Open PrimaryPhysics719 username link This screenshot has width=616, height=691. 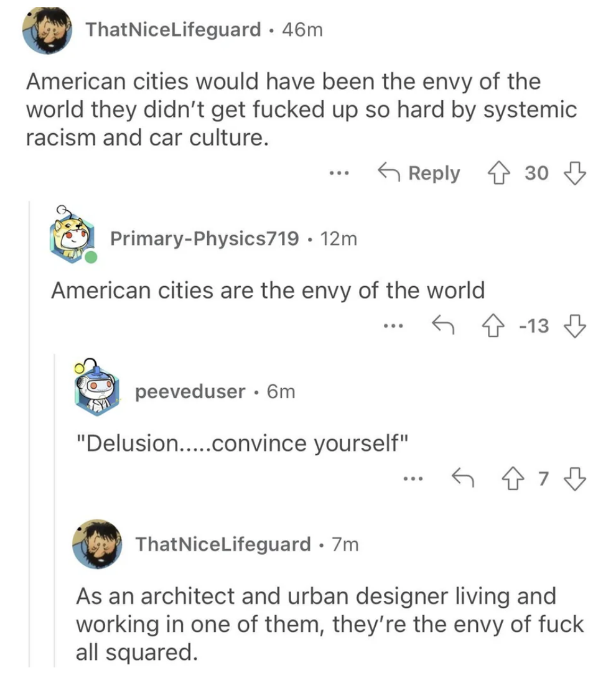point(203,238)
